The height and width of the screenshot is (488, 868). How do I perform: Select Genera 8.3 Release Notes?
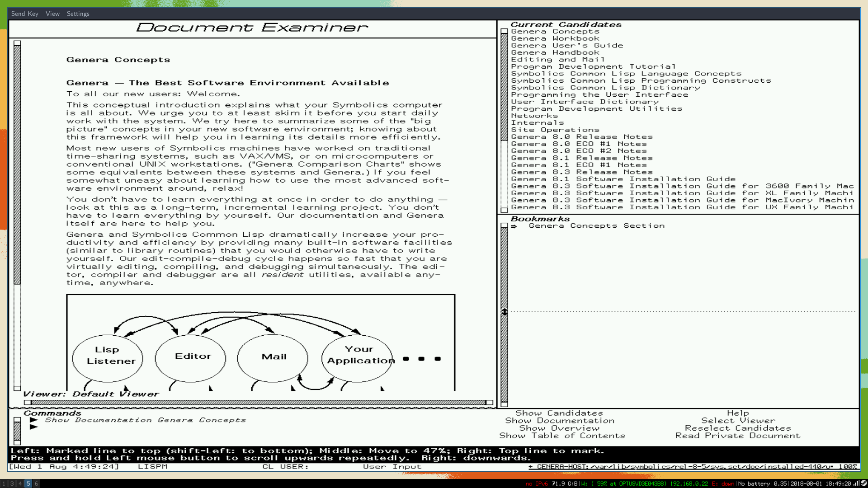(582, 172)
